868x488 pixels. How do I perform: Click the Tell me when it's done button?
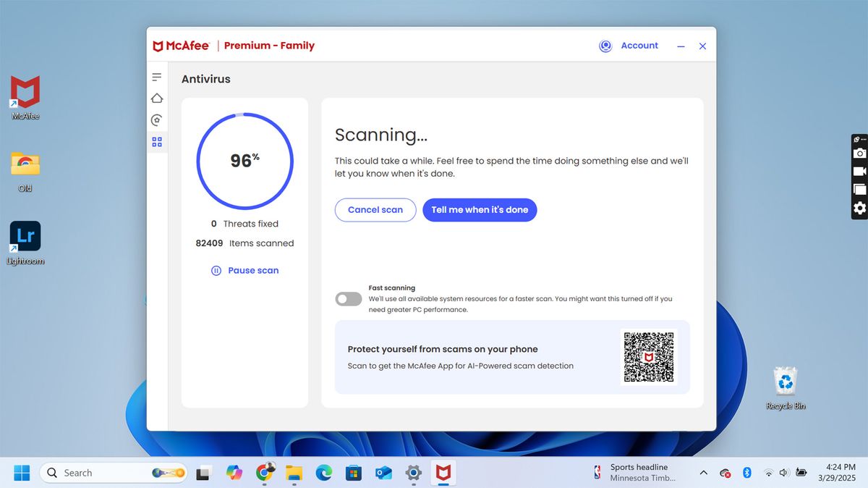coord(480,209)
